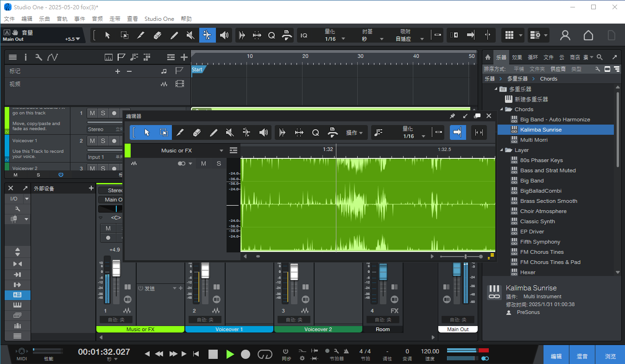Viewport: 625px width, 364px height.
Task: Choose the Eraser tool in the main toolbar
Action: click(158, 35)
